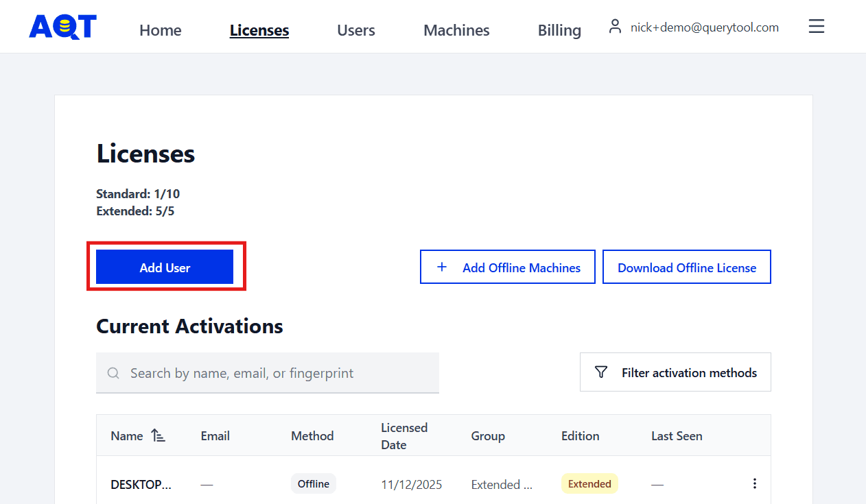Viewport: 866px width, 504px height.
Task: Click the Extended edition badge
Action: click(589, 483)
